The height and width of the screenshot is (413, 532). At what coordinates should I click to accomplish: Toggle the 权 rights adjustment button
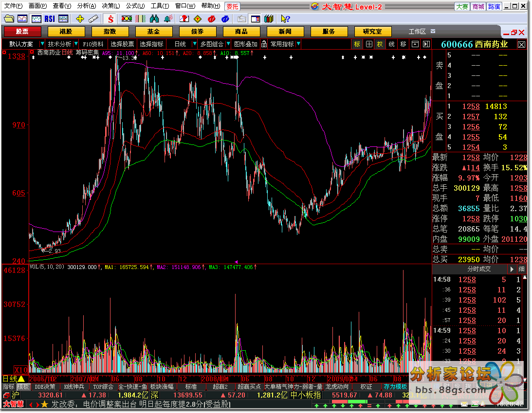click(x=380, y=44)
